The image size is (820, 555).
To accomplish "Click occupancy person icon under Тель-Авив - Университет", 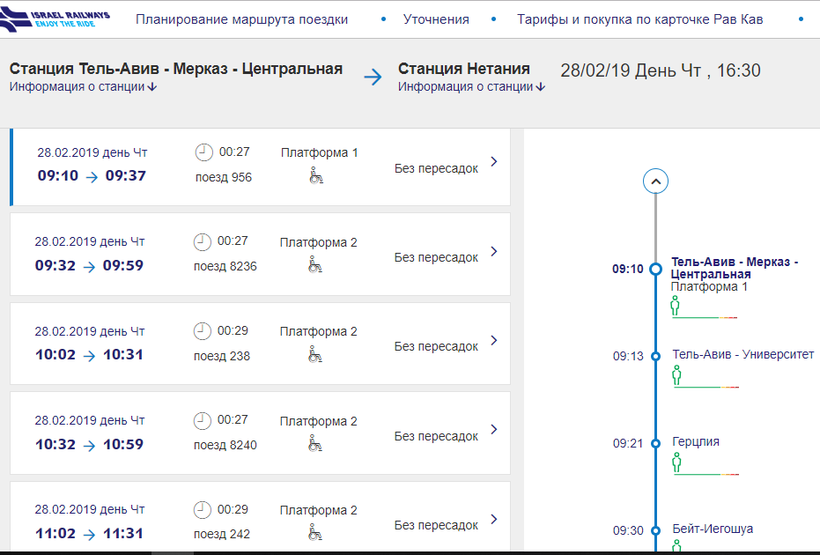I will 676,375.
